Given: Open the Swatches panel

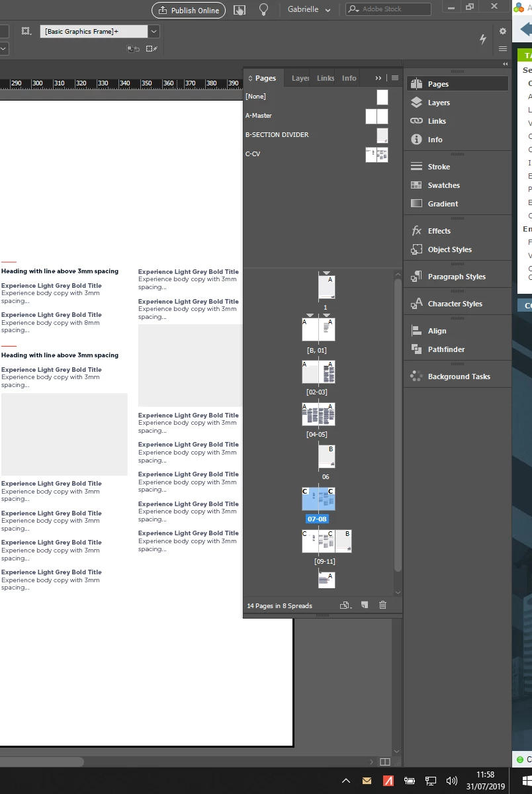Looking at the screenshot, I should pyautogui.click(x=458, y=185).
